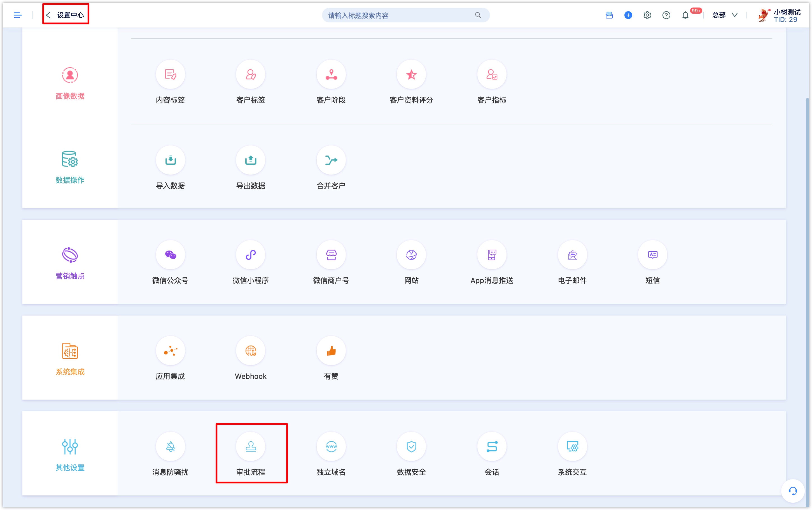Screen dimensions: 812x510
Task: Open 客户标签 settings
Action: [250, 82]
